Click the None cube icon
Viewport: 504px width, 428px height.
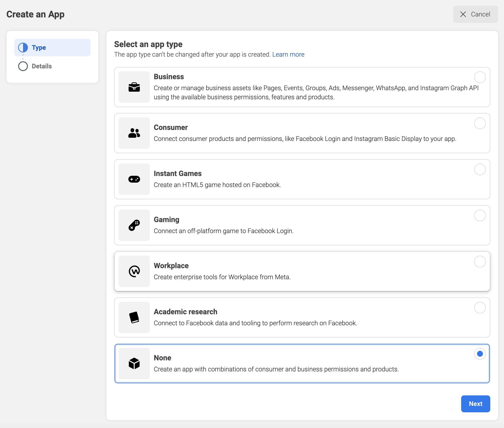tap(134, 364)
